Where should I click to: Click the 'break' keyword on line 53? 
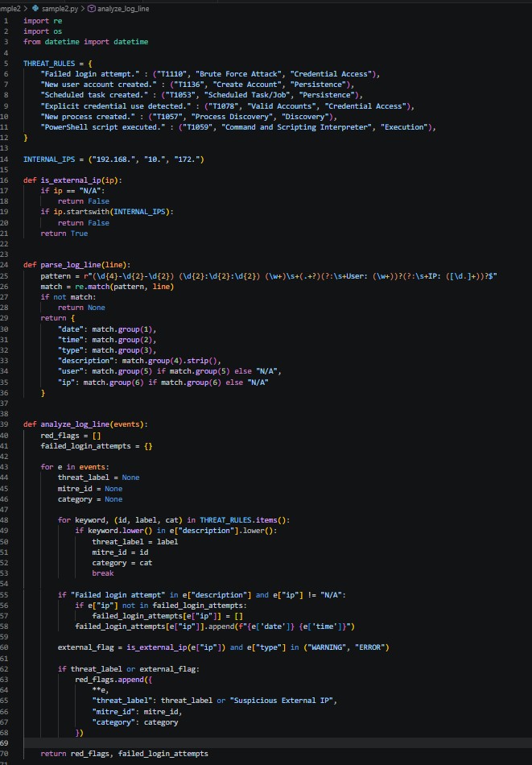pyautogui.click(x=103, y=573)
